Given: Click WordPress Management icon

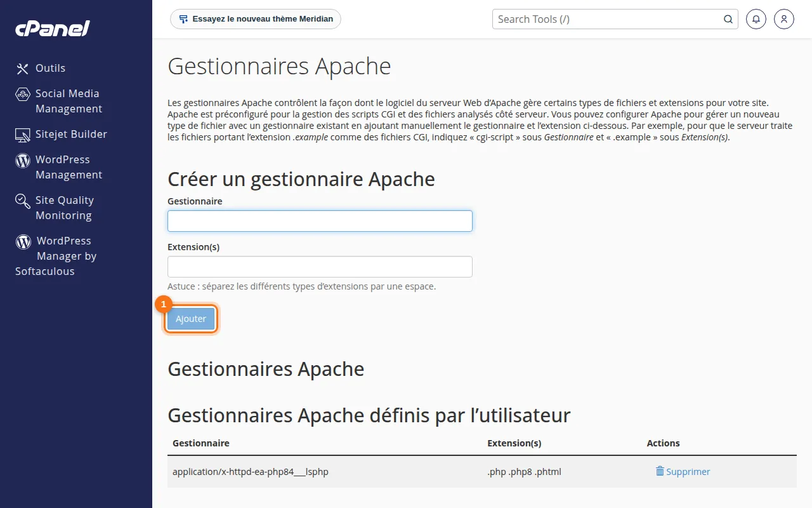Looking at the screenshot, I should [x=23, y=160].
